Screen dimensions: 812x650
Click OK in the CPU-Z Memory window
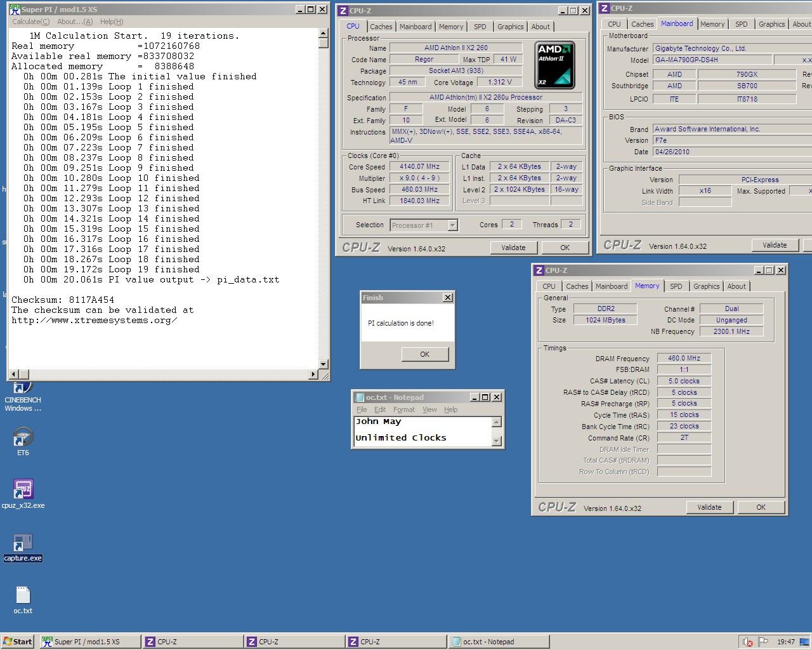761,507
